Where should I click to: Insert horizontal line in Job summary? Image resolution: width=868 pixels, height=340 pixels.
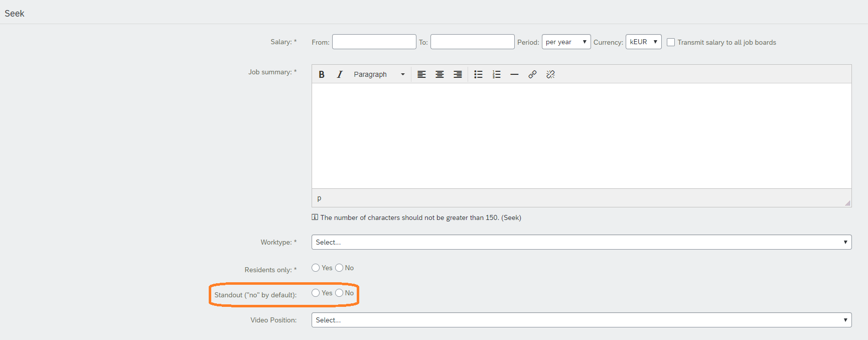[x=514, y=74]
